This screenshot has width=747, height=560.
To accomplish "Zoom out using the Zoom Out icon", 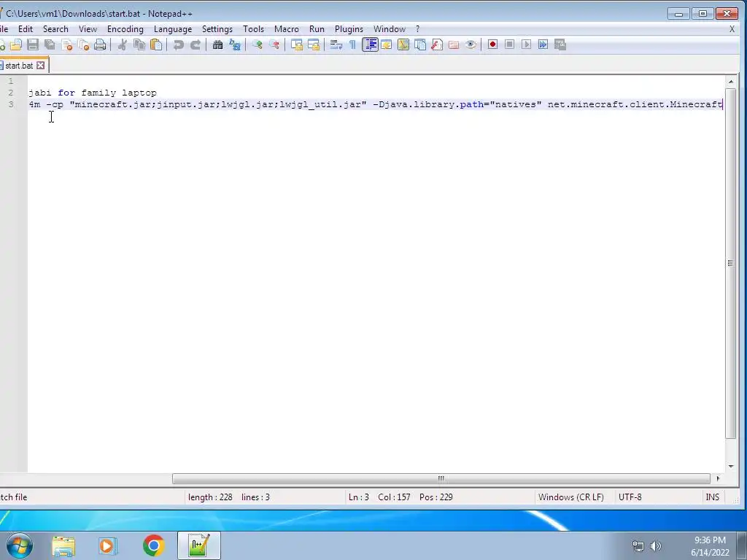I will (274, 44).
